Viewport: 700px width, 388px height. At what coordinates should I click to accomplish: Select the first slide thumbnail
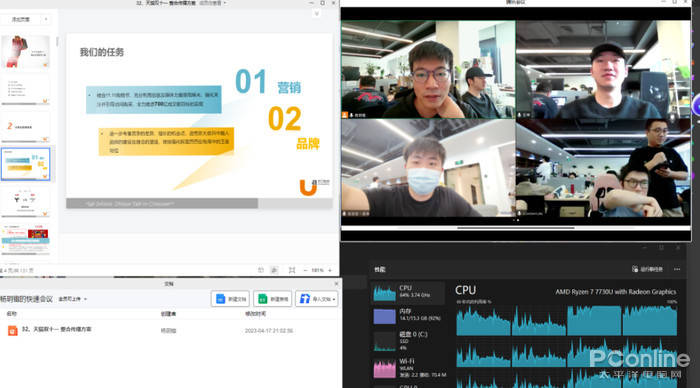[25, 52]
